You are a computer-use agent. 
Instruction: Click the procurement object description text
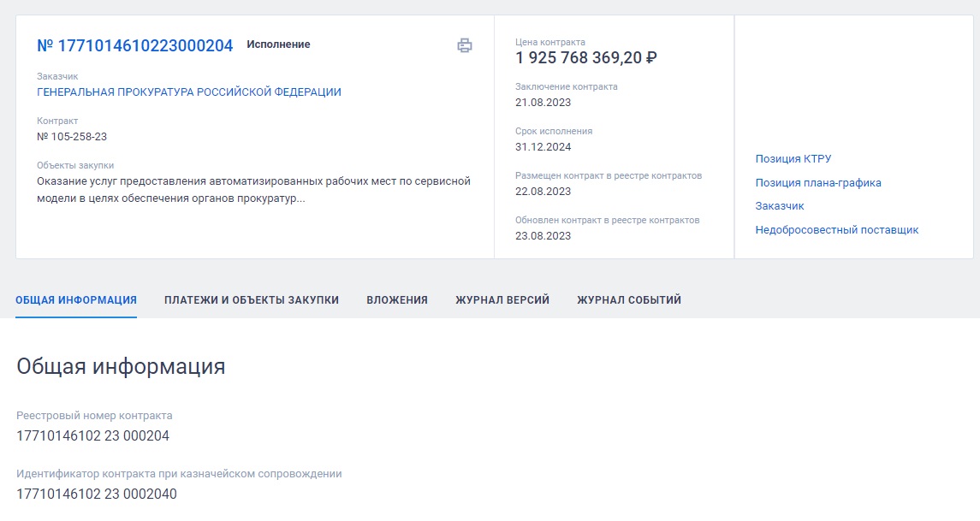coord(253,190)
